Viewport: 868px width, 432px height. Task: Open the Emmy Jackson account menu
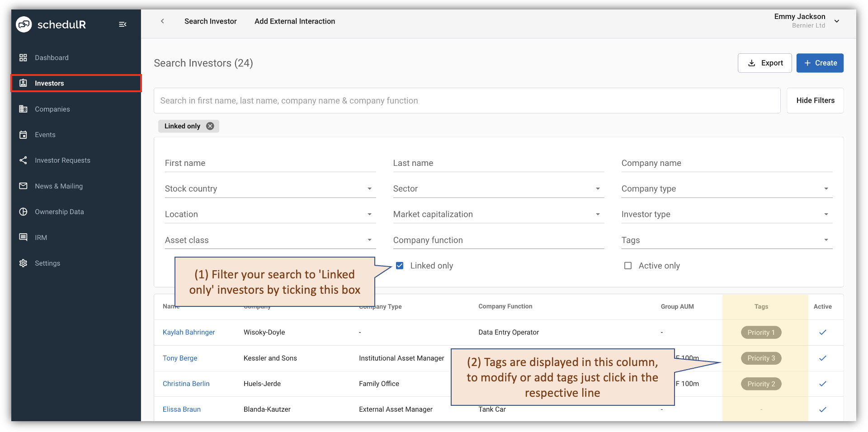point(837,21)
